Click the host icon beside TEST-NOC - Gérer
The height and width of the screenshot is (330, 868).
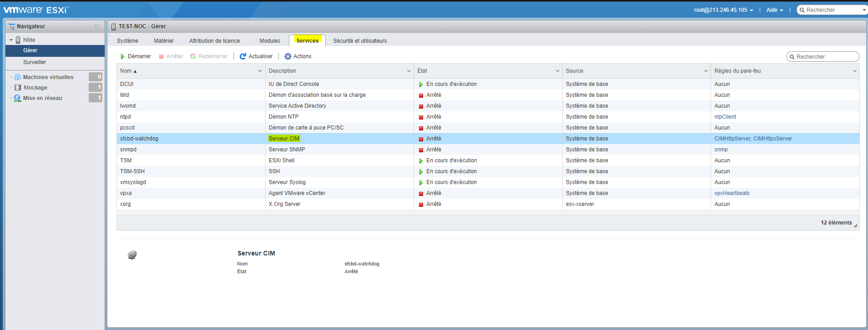(114, 26)
